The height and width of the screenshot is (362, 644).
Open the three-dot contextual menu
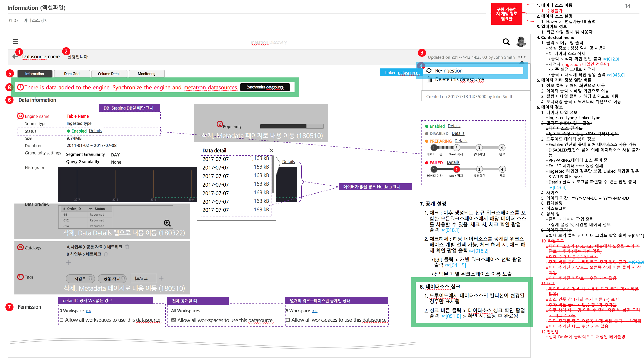[522, 57]
